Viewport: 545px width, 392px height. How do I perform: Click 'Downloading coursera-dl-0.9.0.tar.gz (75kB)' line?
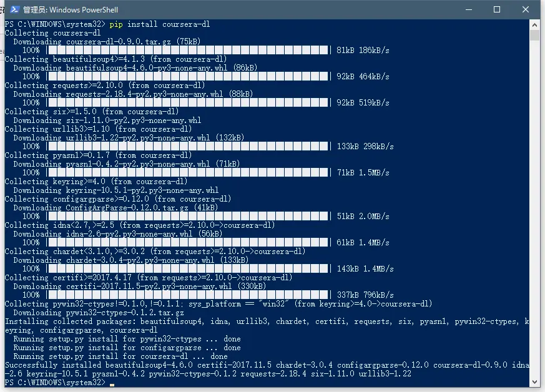coord(107,42)
